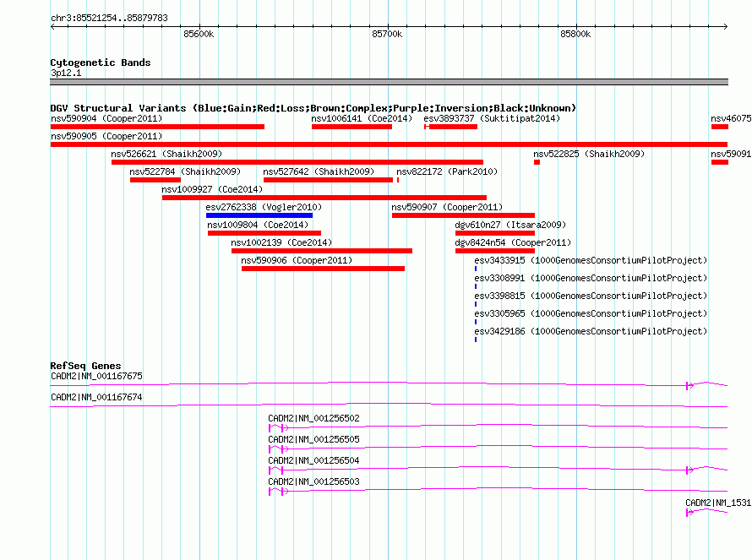The width and height of the screenshot is (752, 560).
Task: Click the left arrowhead of the ruler
Action: (x=52, y=26)
